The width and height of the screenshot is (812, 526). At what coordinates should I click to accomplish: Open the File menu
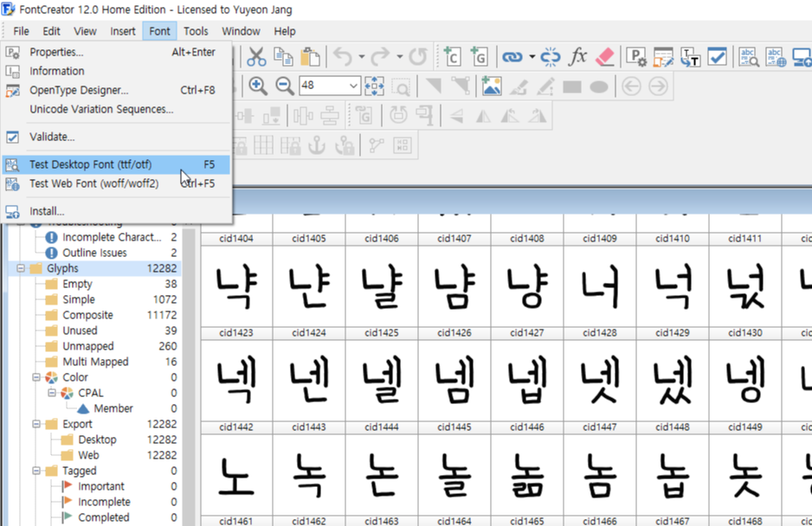click(x=22, y=31)
